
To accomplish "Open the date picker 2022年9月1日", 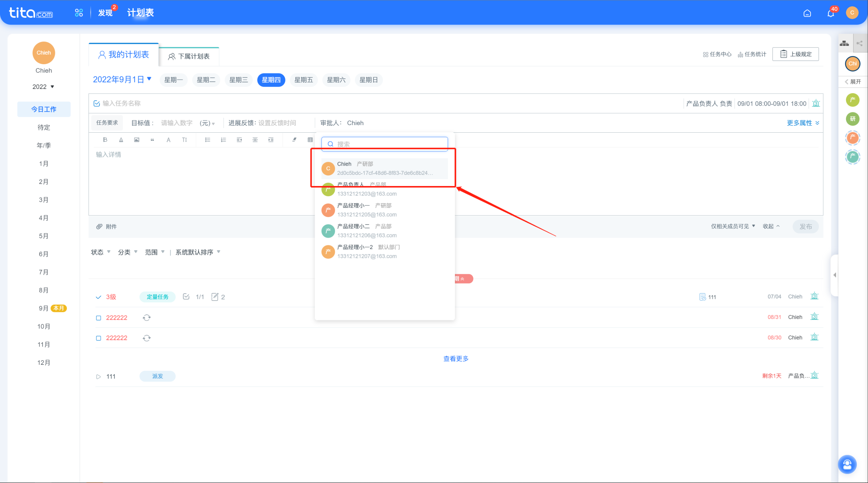I will [x=122, y=80].
